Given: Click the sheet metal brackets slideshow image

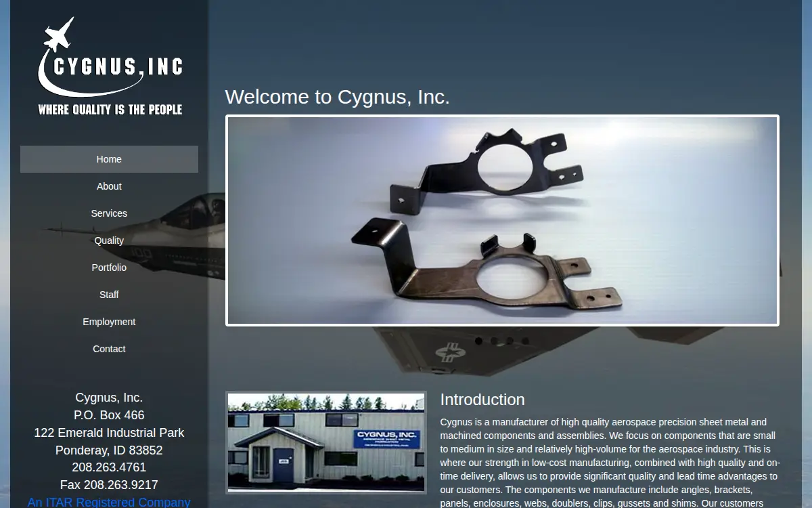Looking at the screenshot, I should [x=502, y=220].
